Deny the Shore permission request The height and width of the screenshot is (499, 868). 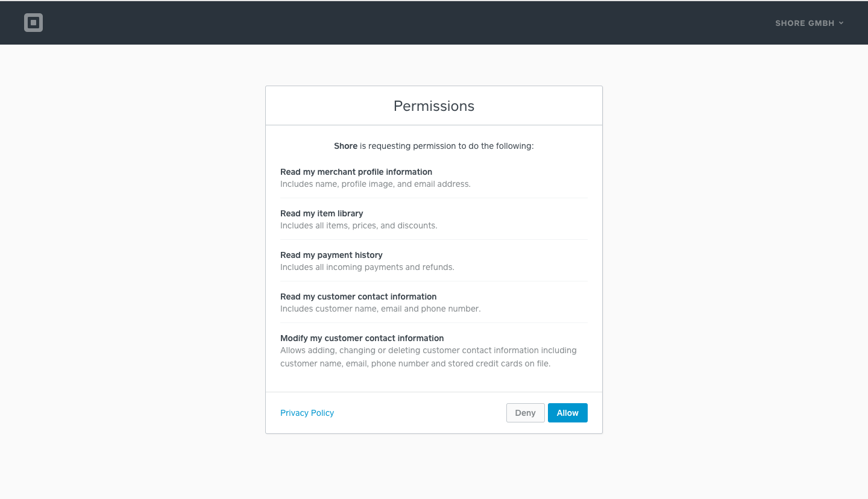(x=525, y=413)
